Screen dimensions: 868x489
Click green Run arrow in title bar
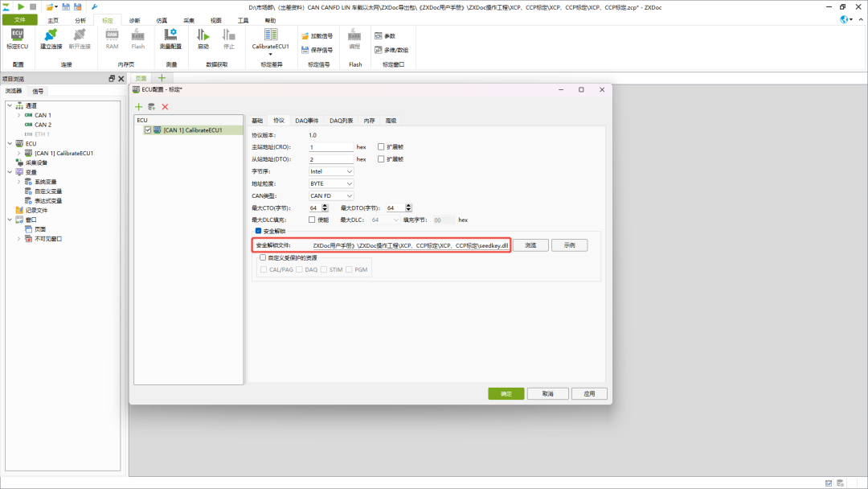(x=20, y=6)
